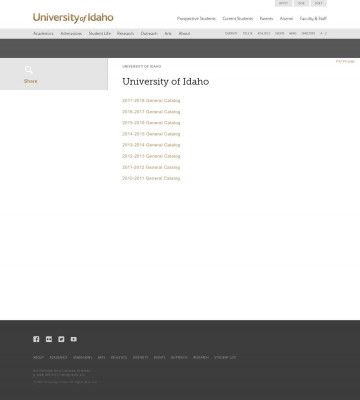Open the Faculty & Staff menu

tap(313, 19)
